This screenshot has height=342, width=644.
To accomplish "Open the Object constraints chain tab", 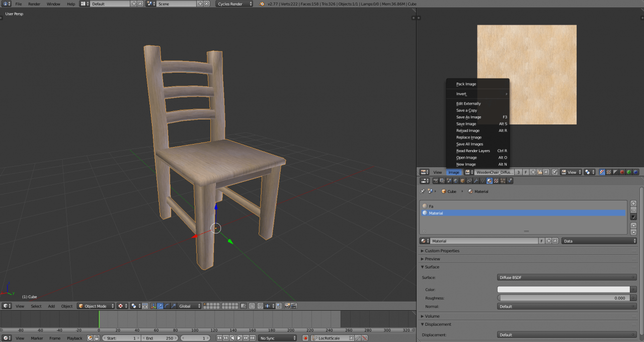I will coord(469,181).
